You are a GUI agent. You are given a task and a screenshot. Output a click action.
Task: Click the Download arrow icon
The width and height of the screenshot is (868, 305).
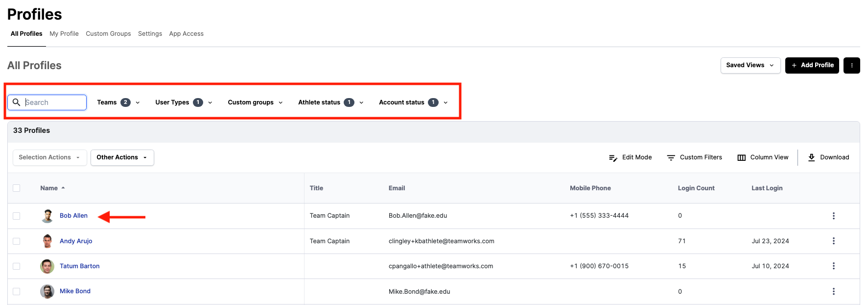pos(811,157)
